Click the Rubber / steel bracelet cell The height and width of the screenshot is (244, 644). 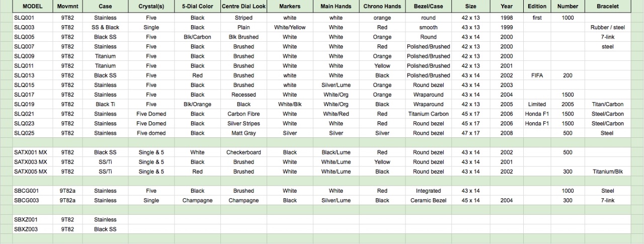tap(607, 28)
